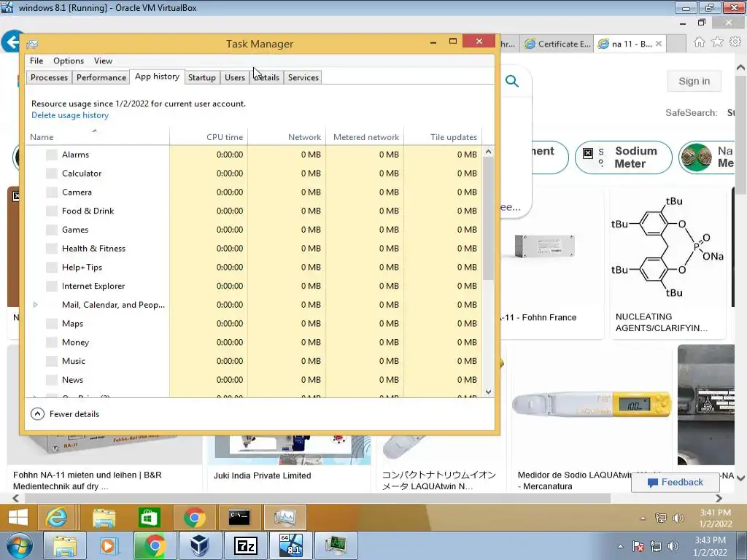This screenshot has height=560, width=747.
Task: Sort by Metered network column
Action: pos(365,137)
